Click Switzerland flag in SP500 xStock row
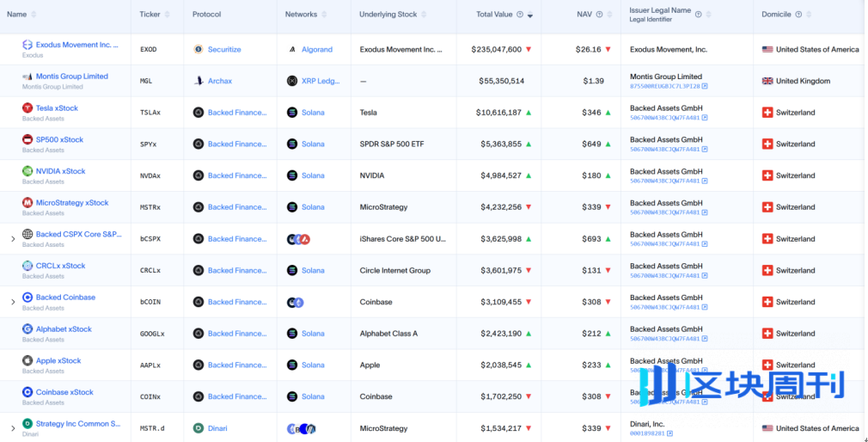The height and width of the screenshot is (442, 868). pyautogui.click(x=767, y=144)
